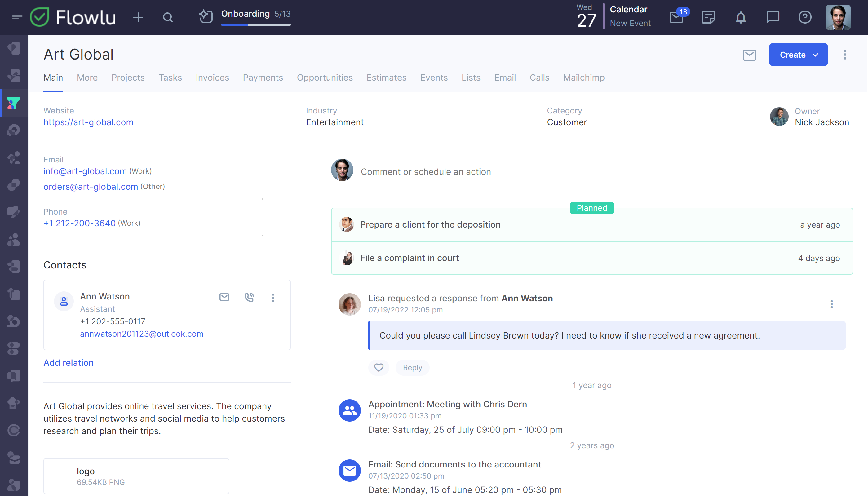Reply to Lisa's comment
The image size is (868, 496).
(x=412, y=368)
